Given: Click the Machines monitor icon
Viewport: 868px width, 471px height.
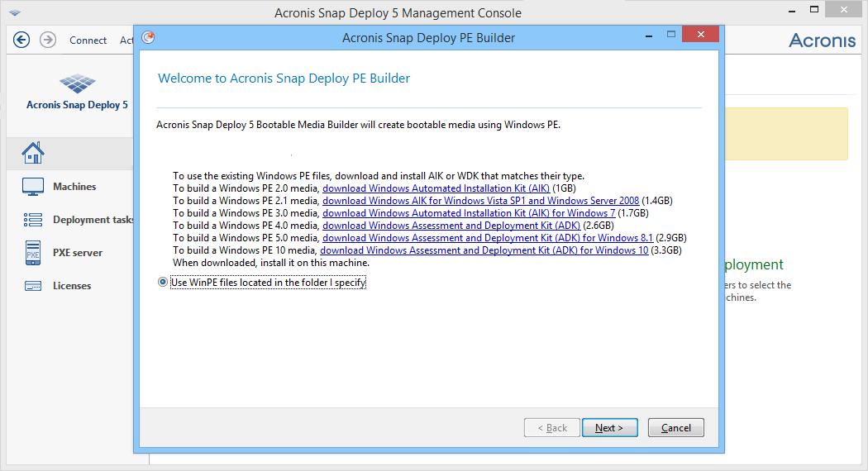Looking at the screenshot, I should point(33,187).
